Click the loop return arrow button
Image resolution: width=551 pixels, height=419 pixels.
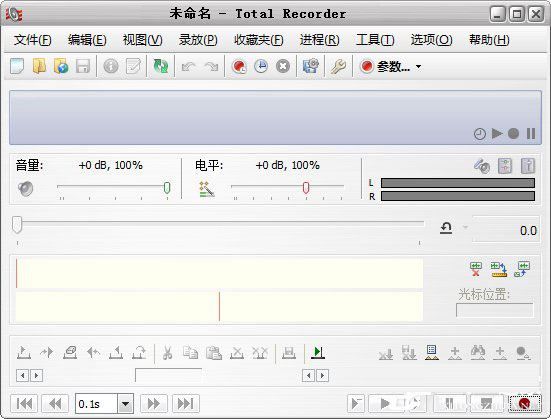coord(446,228)
